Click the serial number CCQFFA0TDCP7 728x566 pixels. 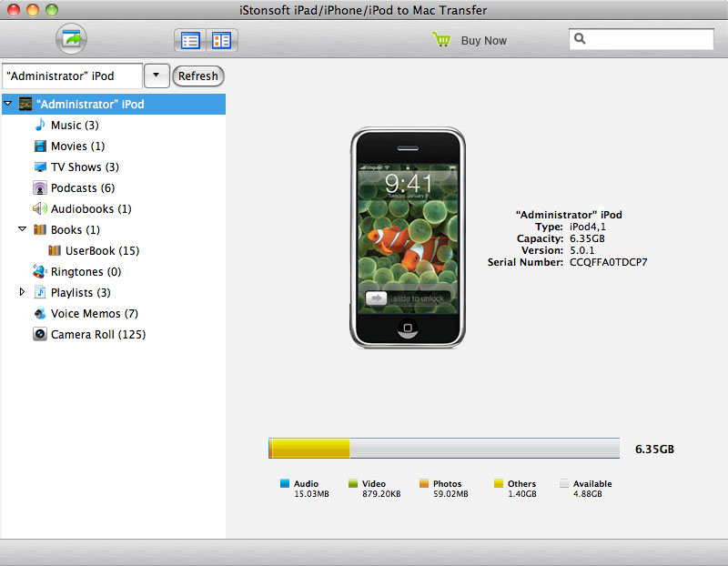[x=608, y=262]
